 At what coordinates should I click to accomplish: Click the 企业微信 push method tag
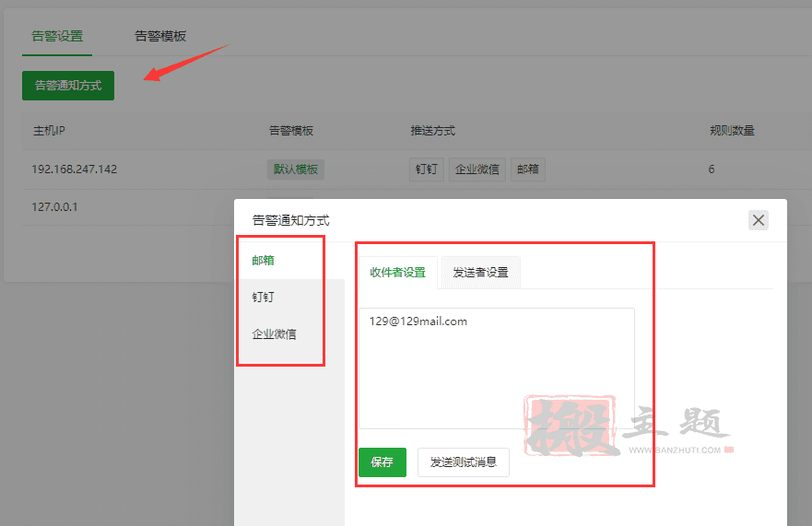(x=477, y=169)
